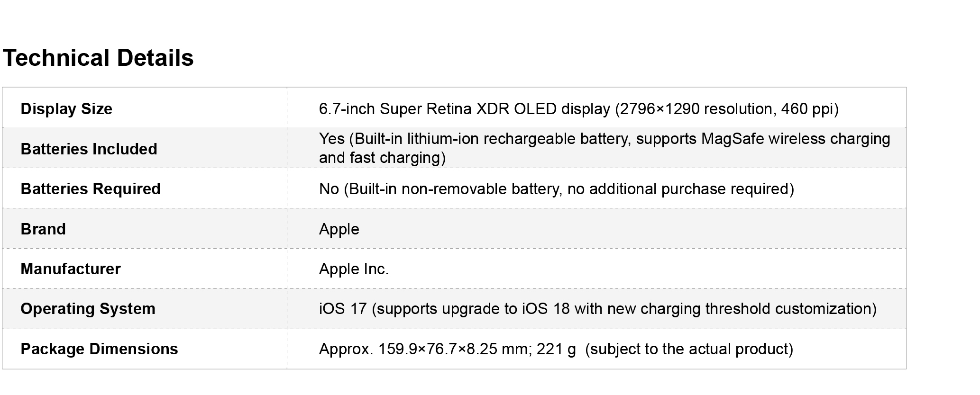Select the Batteries Required label
This screenshot has height=395, width=980.
[91, 189]
